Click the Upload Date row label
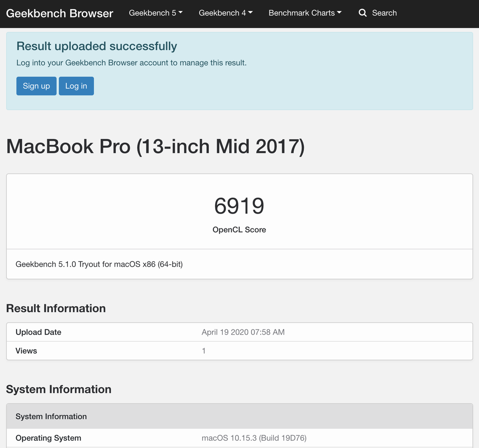The image size is (479, 448). tap(38, 332)
